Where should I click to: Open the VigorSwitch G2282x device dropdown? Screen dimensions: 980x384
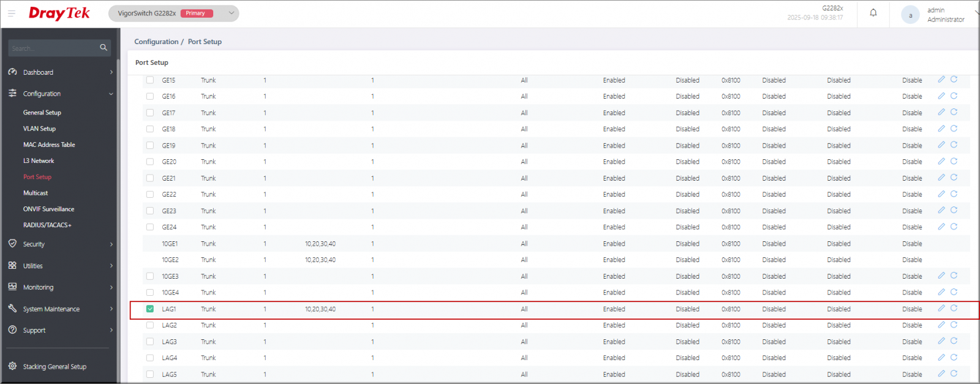pyautogui.click(x=231, y=13)
